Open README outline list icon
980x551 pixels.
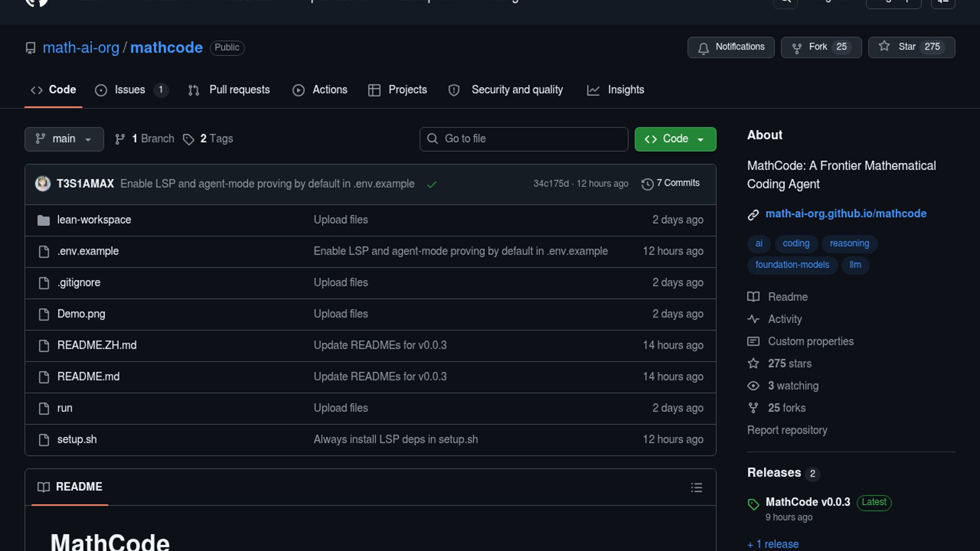(x=696, y=487)
